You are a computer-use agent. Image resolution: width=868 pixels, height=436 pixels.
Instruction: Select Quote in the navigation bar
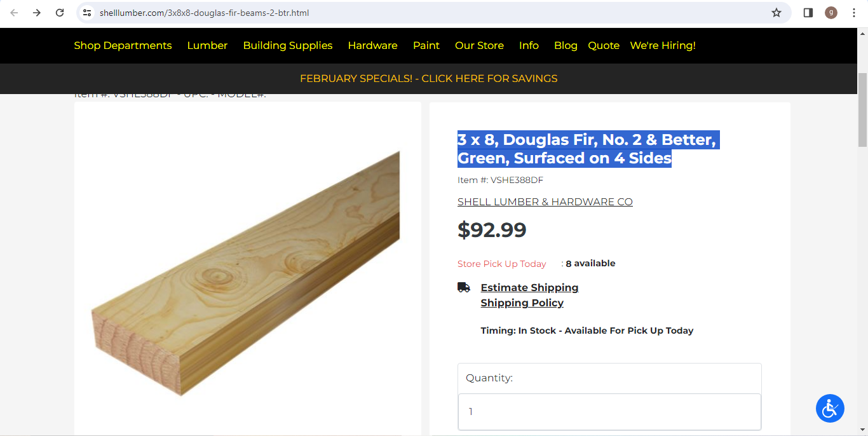(x=603, y=45)
